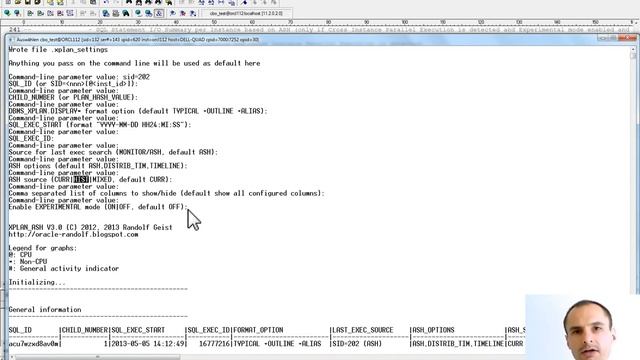Click the "General information" heading

(x=45, y=310)
